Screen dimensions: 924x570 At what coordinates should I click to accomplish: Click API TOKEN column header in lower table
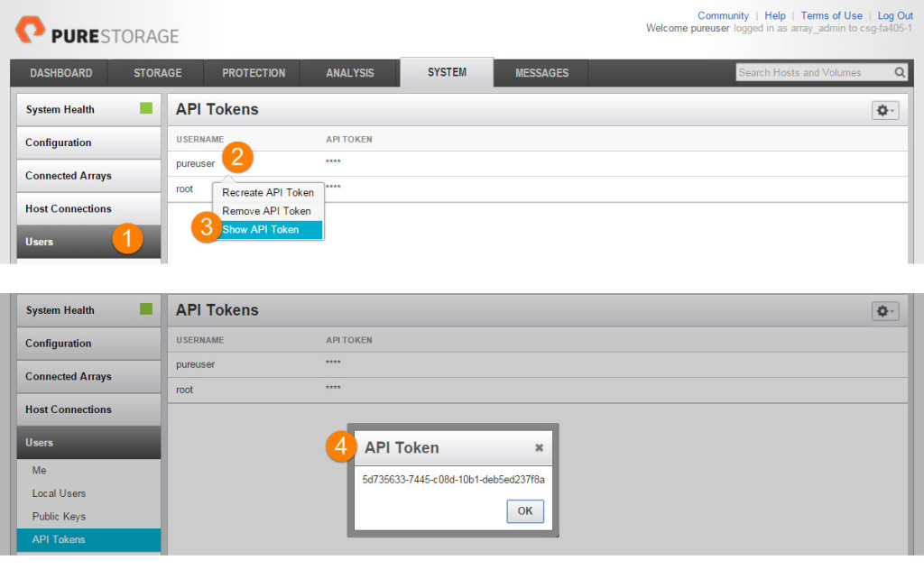(x=349, y=340)
